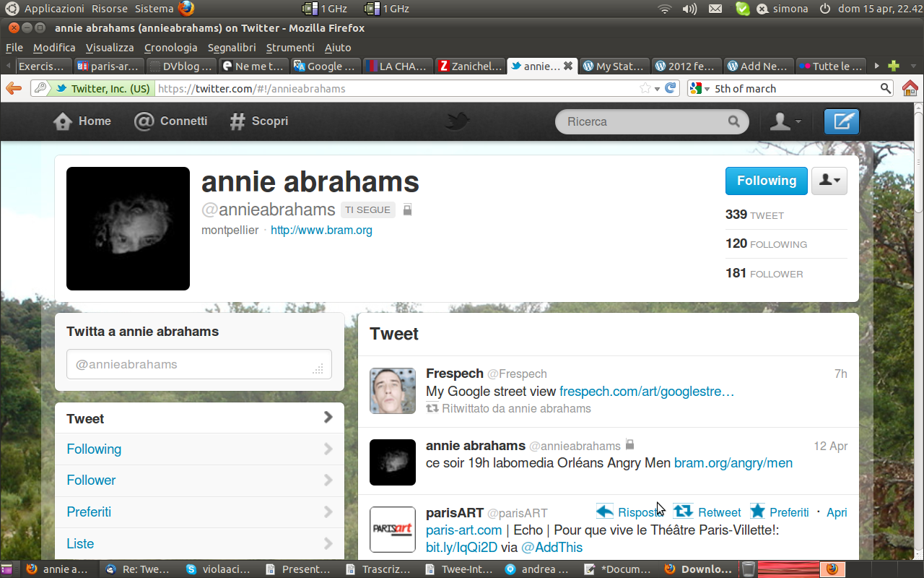Click the Firefox home icon
This screenshot has height=578, width=924.
910,88
